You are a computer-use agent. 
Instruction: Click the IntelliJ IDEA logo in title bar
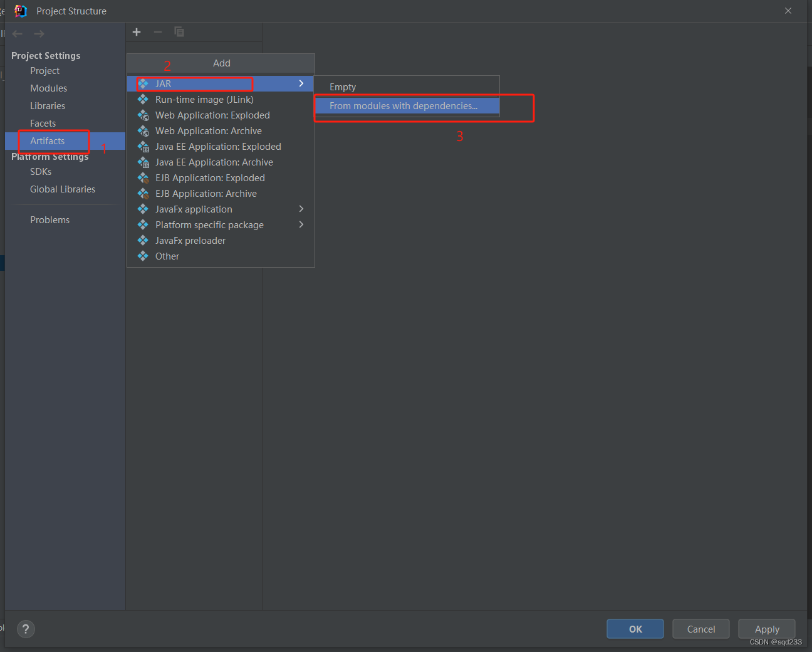pos(21,11)
